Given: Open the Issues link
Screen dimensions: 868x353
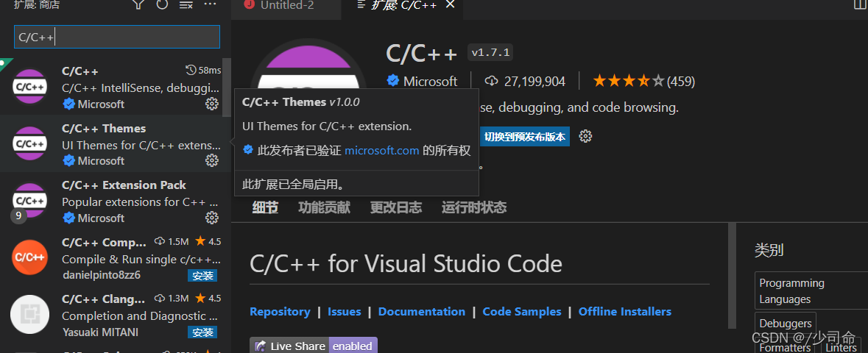Looking at the screenshot, I should [345, 312].
